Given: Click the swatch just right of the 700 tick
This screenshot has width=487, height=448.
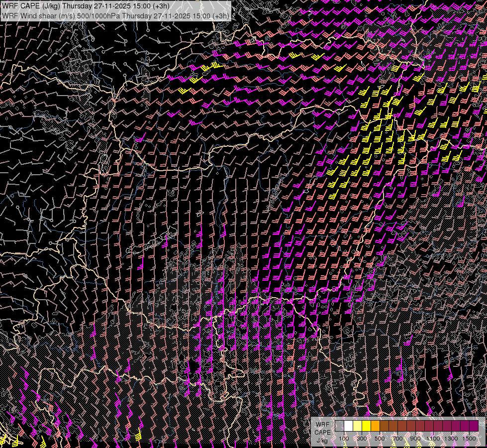Looking at the screenshot, I should pos(402,426).
